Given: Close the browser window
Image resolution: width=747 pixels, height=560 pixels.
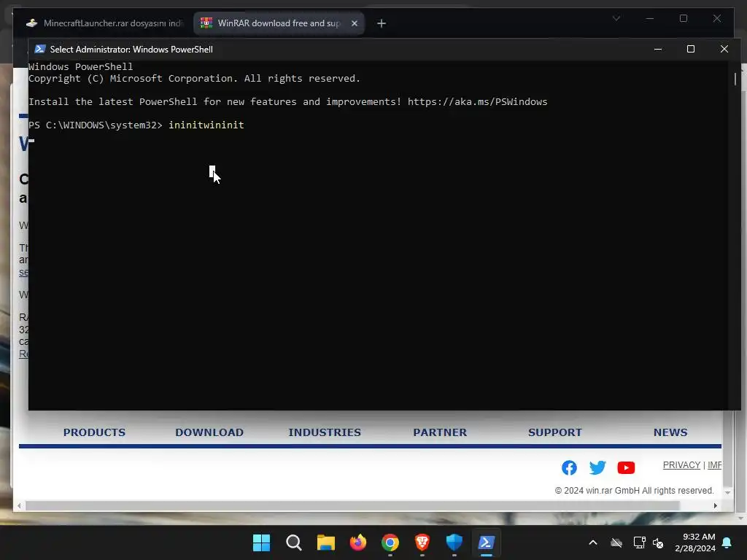Looking at the screenshot, I should (x=717, y=18).
